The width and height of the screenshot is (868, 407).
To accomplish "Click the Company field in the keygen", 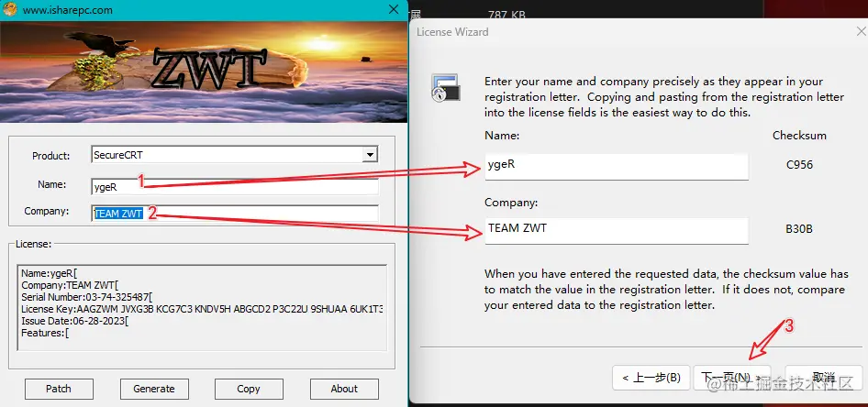I will (235, 214).
